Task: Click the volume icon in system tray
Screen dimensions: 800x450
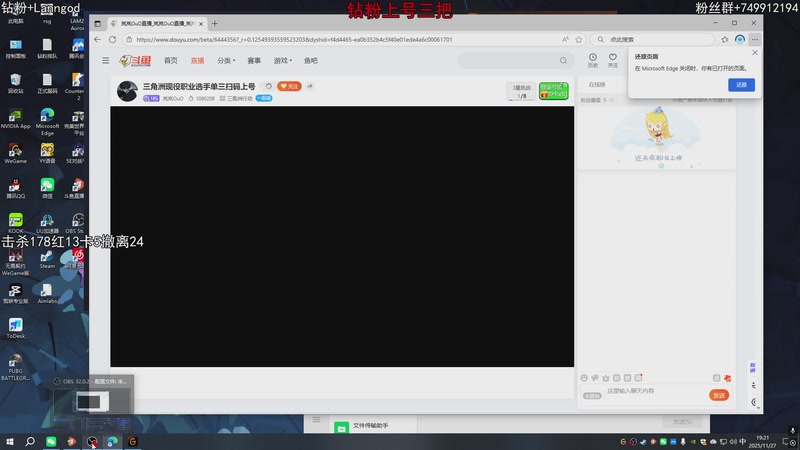Action: tap(733, 442)
